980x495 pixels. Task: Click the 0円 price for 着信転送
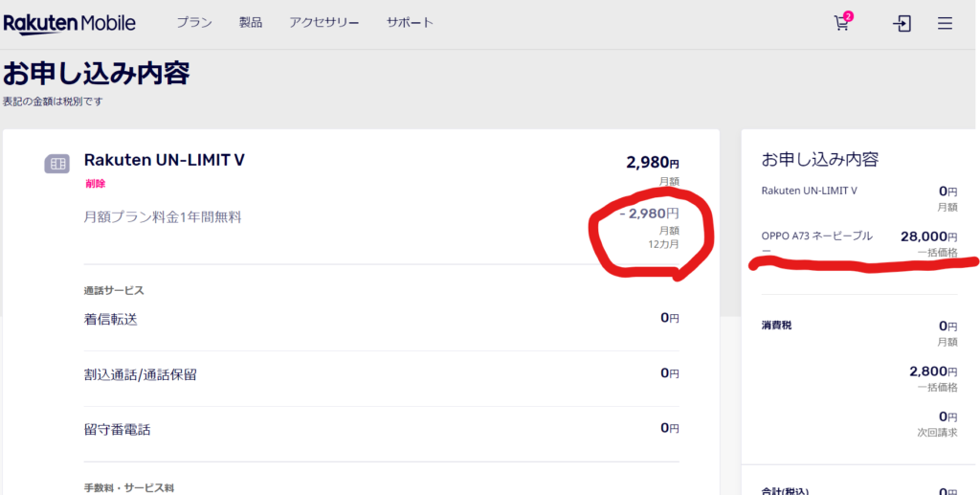669,318
